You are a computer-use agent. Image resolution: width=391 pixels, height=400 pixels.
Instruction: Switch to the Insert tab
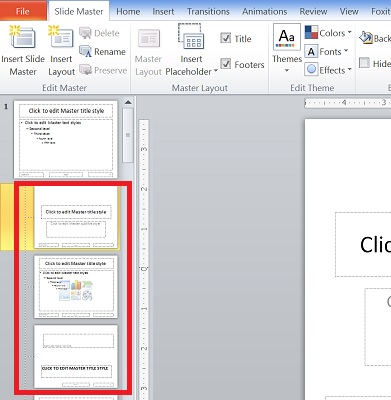pos(163,12)
